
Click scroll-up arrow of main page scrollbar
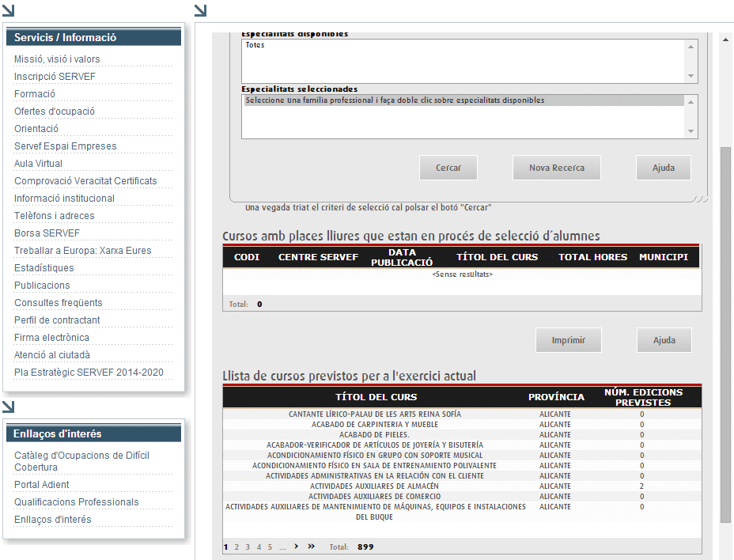(x=725, y=40)
